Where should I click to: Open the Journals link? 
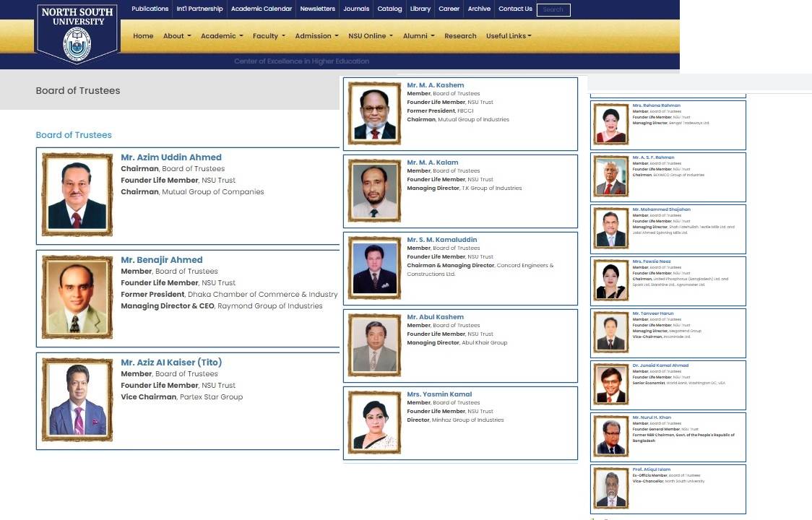tap(356, 9)
